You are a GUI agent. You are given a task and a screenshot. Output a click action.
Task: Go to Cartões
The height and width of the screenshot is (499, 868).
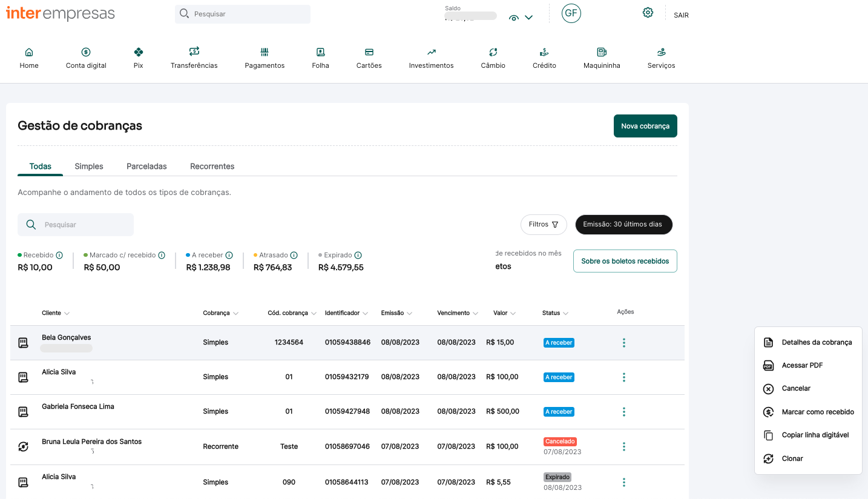369,58
